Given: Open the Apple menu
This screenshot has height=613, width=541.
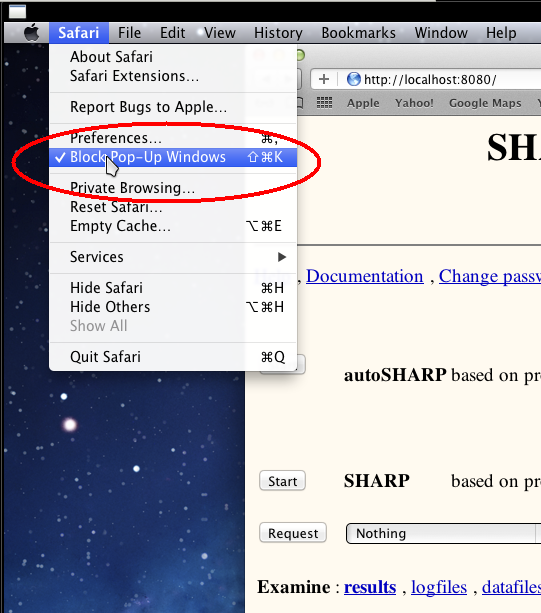Looking at the screenshot, I should (31, 32).
